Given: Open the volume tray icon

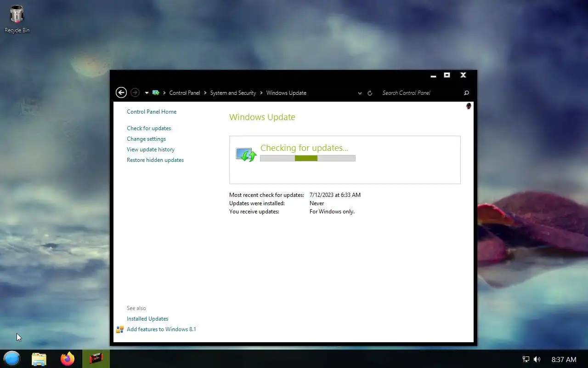Looking at the screenshot, I should [x=537, y=359].
